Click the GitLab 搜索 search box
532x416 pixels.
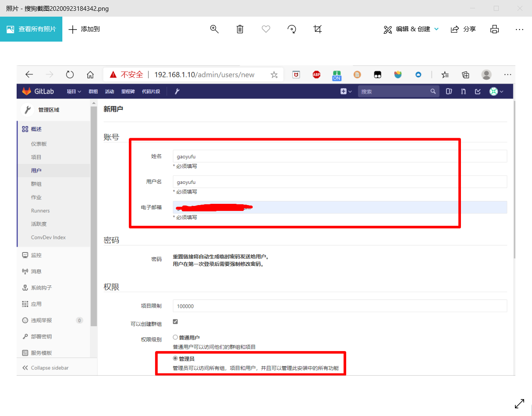coord(398,92)
